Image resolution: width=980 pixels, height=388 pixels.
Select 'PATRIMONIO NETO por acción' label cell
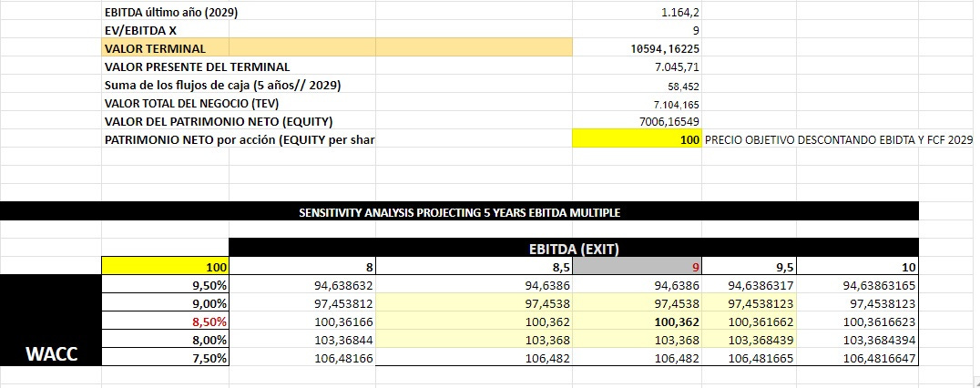coord(240,139)
